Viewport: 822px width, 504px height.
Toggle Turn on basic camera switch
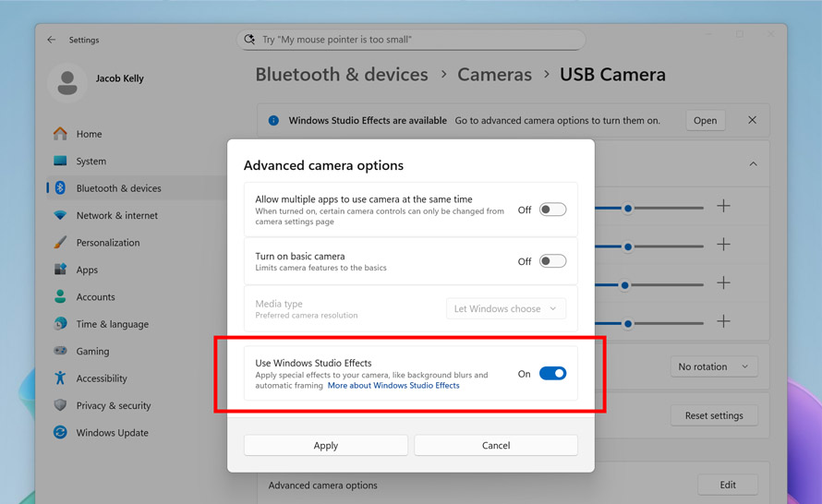pos(552,261)
